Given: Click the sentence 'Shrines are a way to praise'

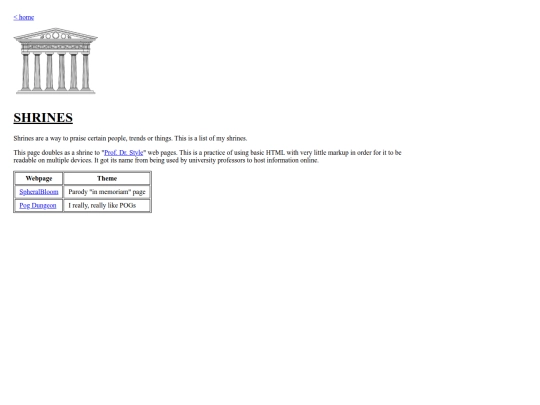Looking at the screenshot, I should tap(130, 138).
